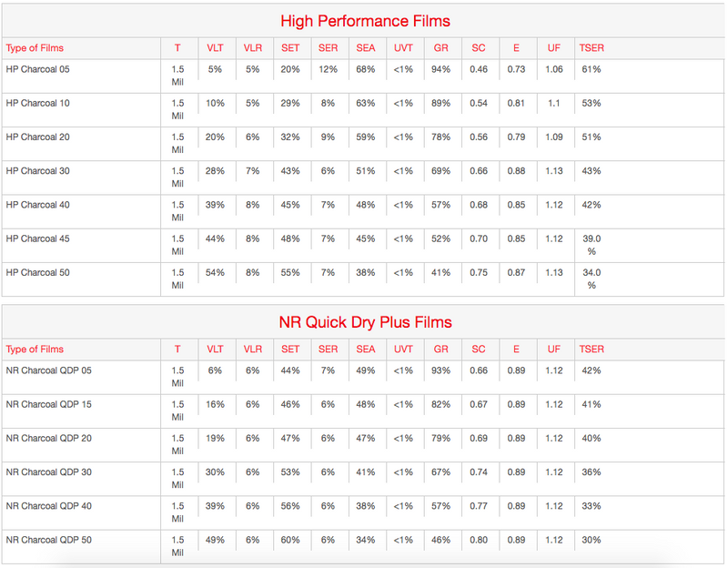Screen dimensions: 728x568
Task: Click the NR Charcoal QDP 40 film name
Action: coord(48,505)
